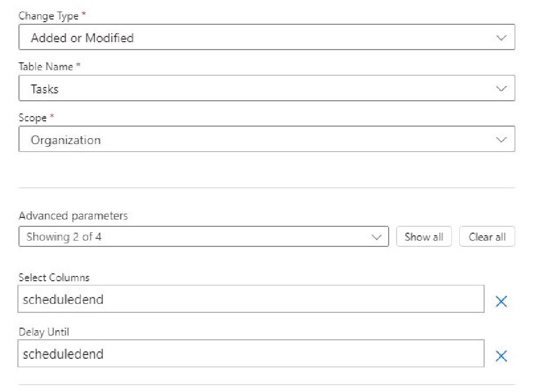Remove the Delay Until parameter

pyautogui.click(x=501, y=356)
